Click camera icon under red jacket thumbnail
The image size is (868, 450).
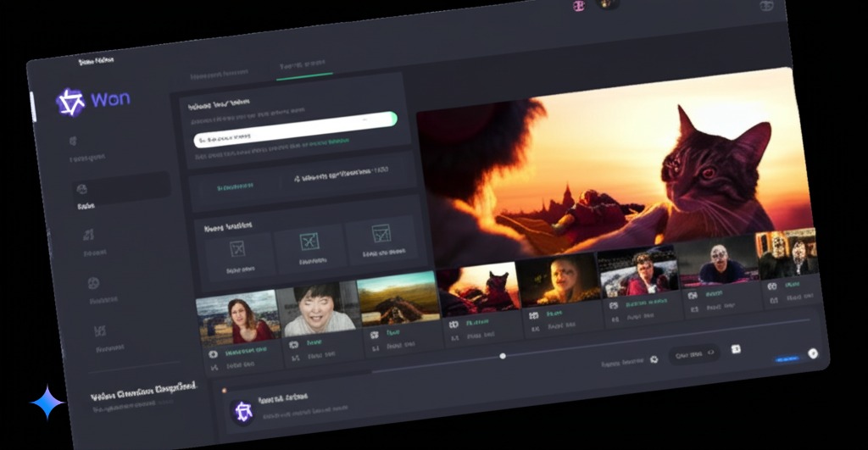[614, 306]
